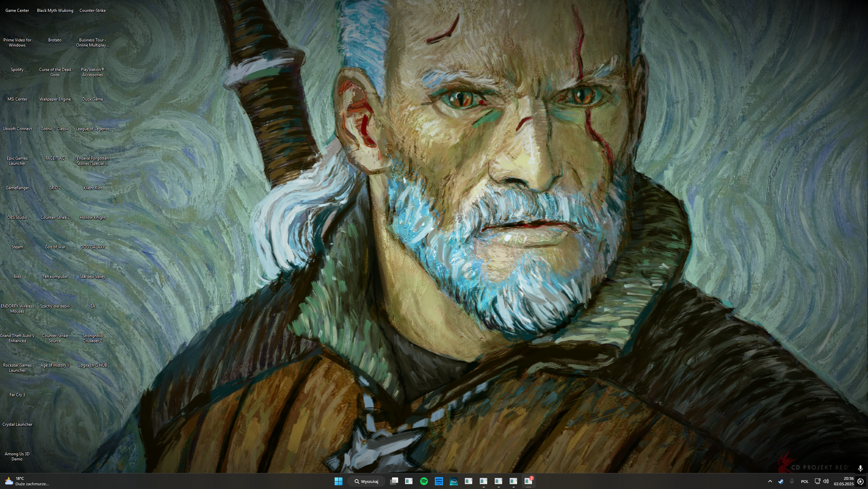Select the League of Legends shortcut

coord(92,129)
